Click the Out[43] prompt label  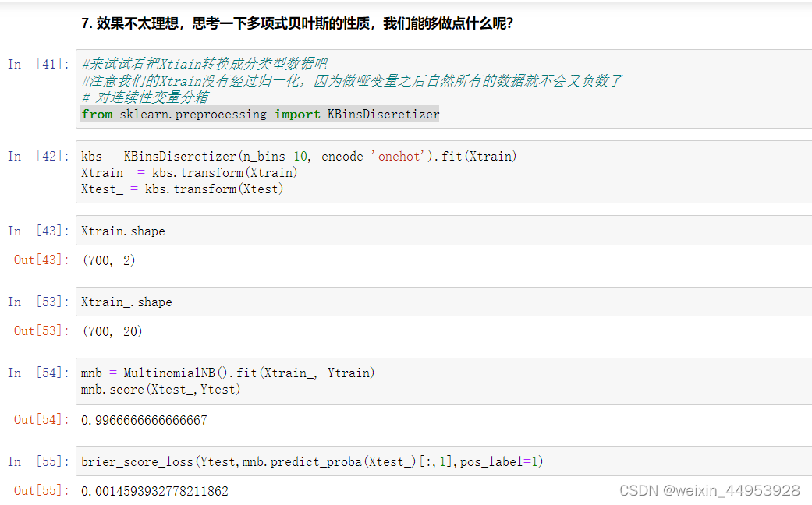click(41, 260)
